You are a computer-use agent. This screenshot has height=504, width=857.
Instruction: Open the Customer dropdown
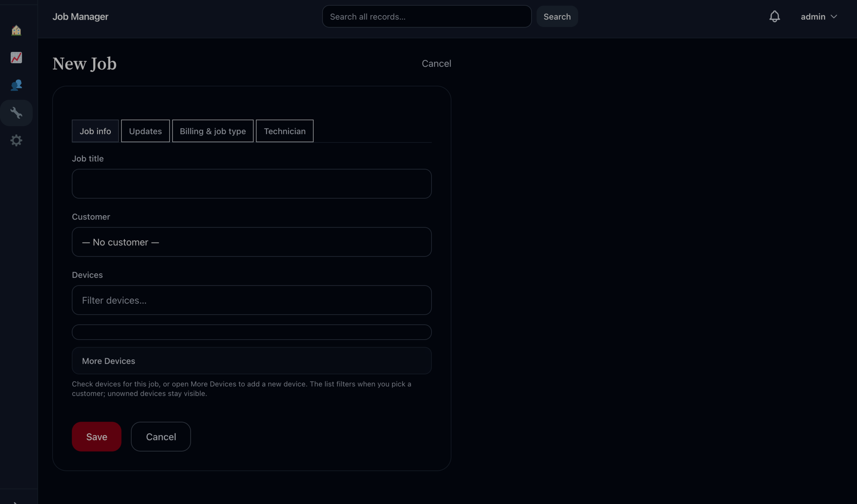tap(252, 242)
